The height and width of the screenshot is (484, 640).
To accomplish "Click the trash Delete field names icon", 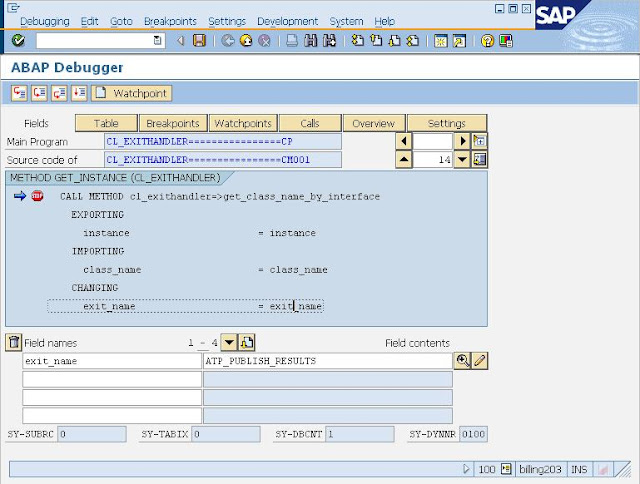I will coord(13,342).
